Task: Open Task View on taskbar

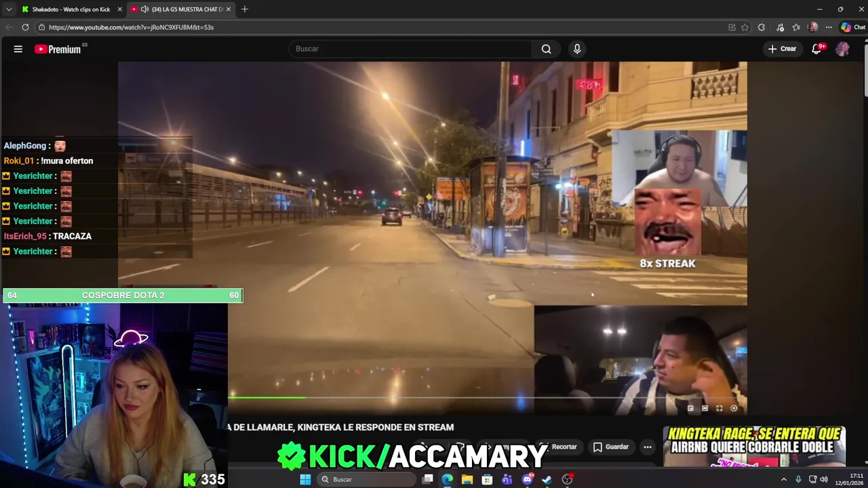Action: (x=428, y=479)
